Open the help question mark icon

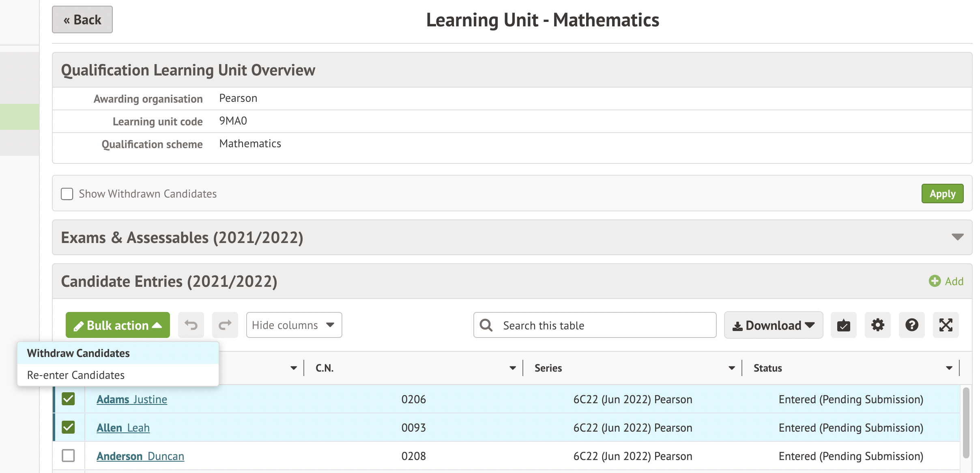[x=911, y=325]
